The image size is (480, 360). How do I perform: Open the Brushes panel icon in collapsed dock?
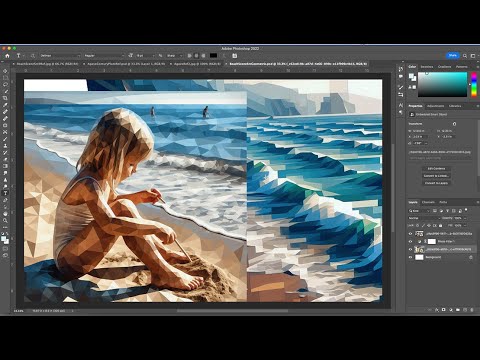tap(401, 88)
